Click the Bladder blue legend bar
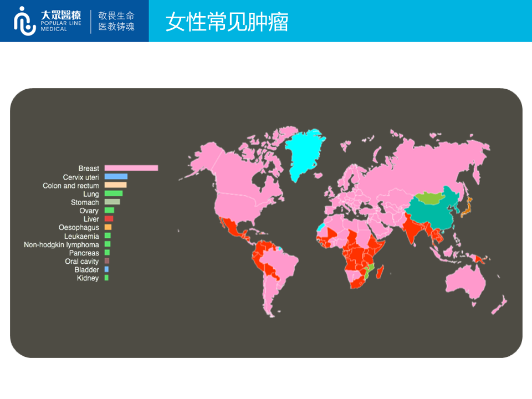This screenshot has height=399, width=532. coord(106,269)
